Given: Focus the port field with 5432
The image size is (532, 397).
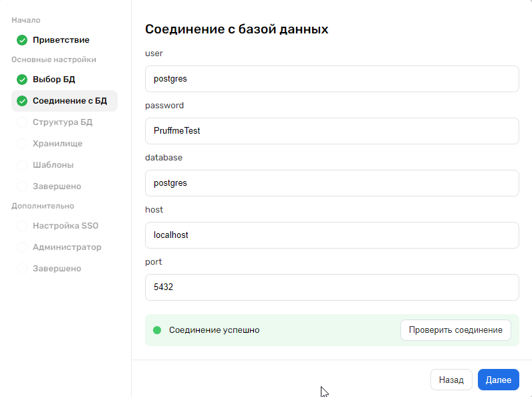Looking at the screenshot, I should coord(332,287).
